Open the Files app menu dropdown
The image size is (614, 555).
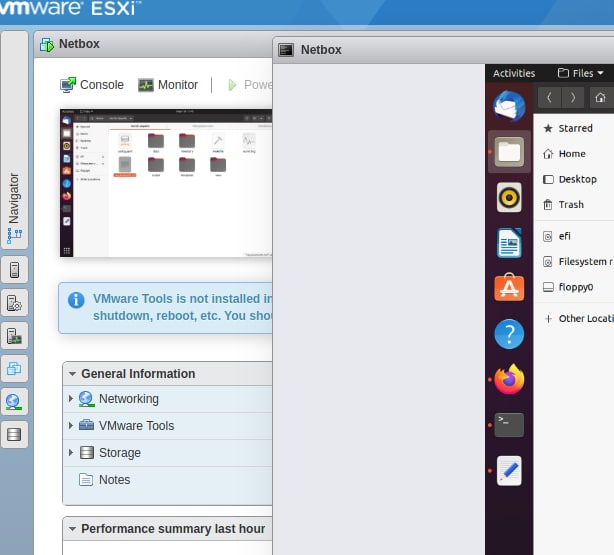(580, 73)
